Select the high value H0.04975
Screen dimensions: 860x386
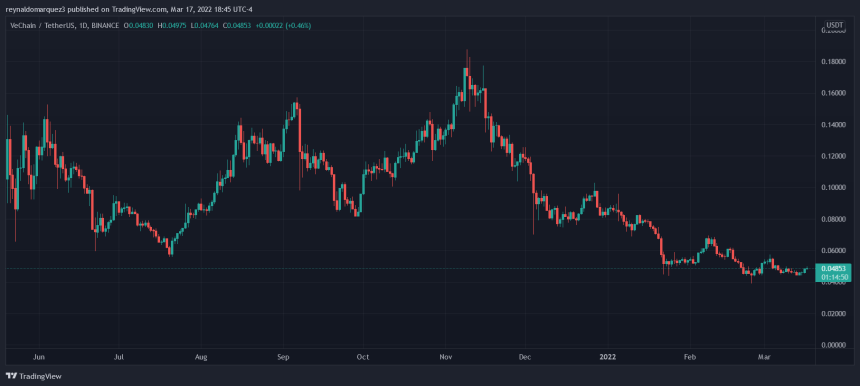[x=171, y=25]
